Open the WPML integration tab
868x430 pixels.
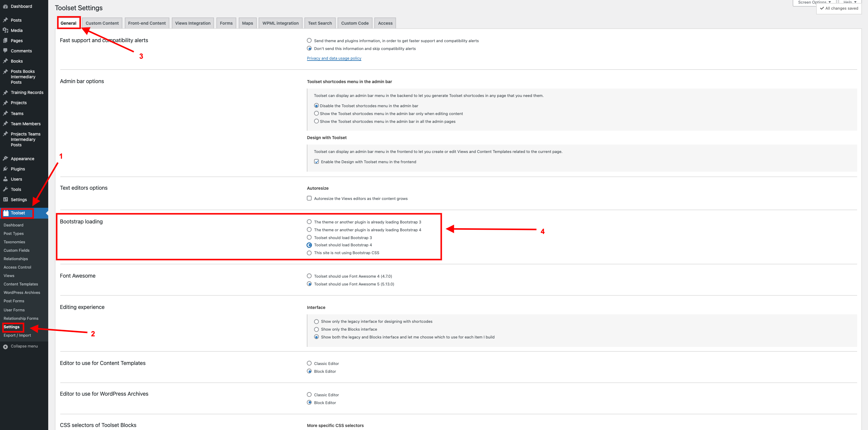[280, 23]
